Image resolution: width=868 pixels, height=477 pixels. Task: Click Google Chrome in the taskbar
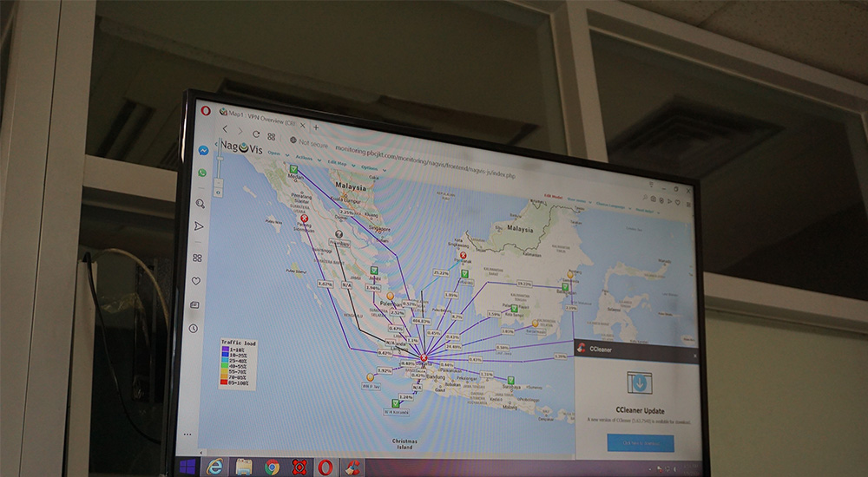pyautogui.click(x=272, y=467)
